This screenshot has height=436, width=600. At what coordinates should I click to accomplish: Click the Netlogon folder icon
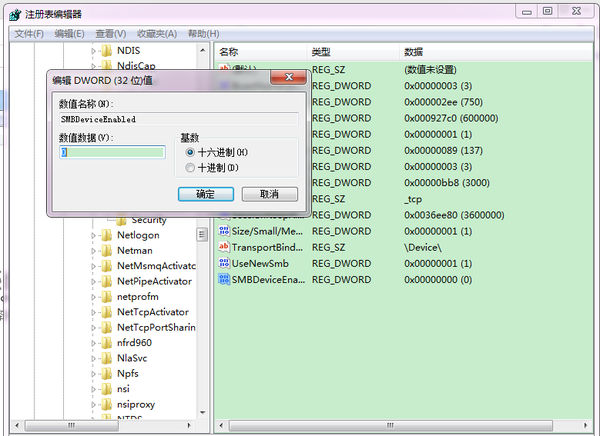107,235
